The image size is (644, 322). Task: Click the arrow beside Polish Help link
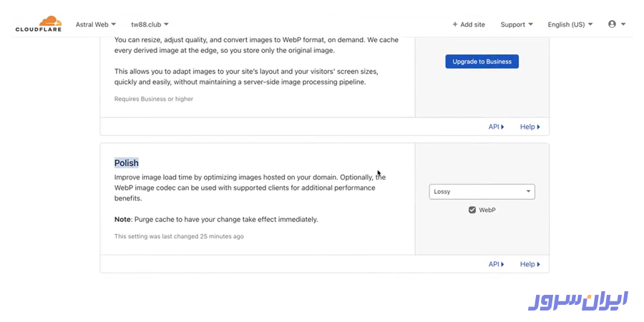coord(538,264)
